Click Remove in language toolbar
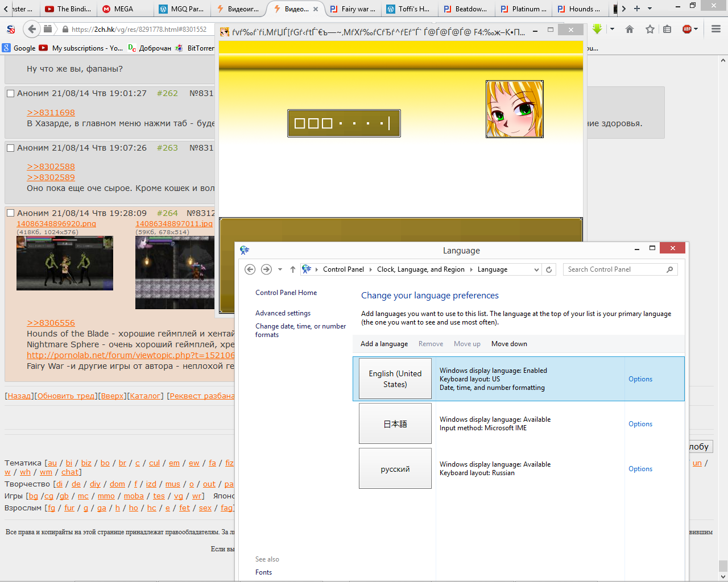728x582 pixels. pos(431,344)
